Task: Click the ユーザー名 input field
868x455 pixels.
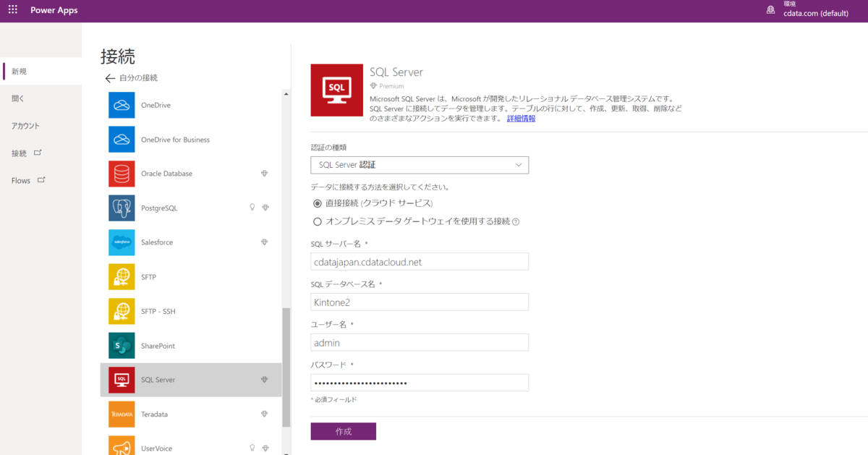Action: point(420,342)
